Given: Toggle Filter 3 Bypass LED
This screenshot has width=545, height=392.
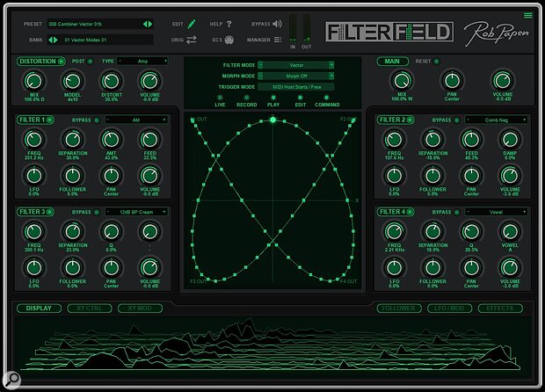Looking at the screenshot, I should coord(97,213).
